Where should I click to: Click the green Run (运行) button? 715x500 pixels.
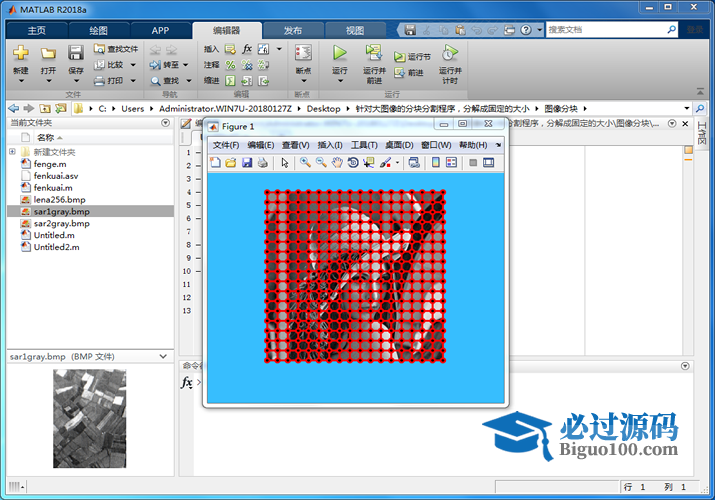coord(339,53)
